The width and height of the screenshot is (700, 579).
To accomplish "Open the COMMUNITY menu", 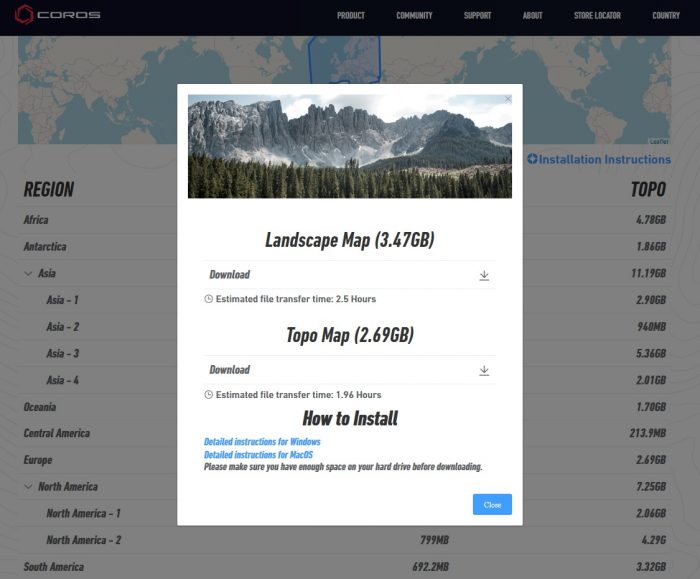I will 414,16.
